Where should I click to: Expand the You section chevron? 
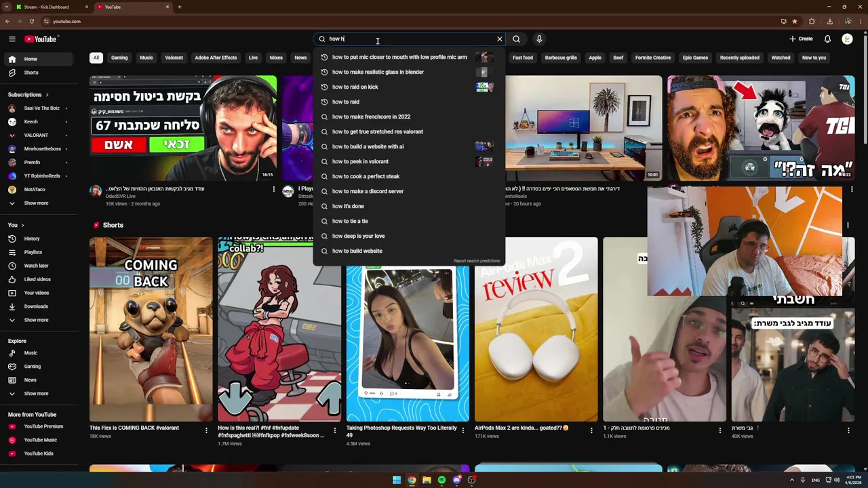tap(22, 225)
